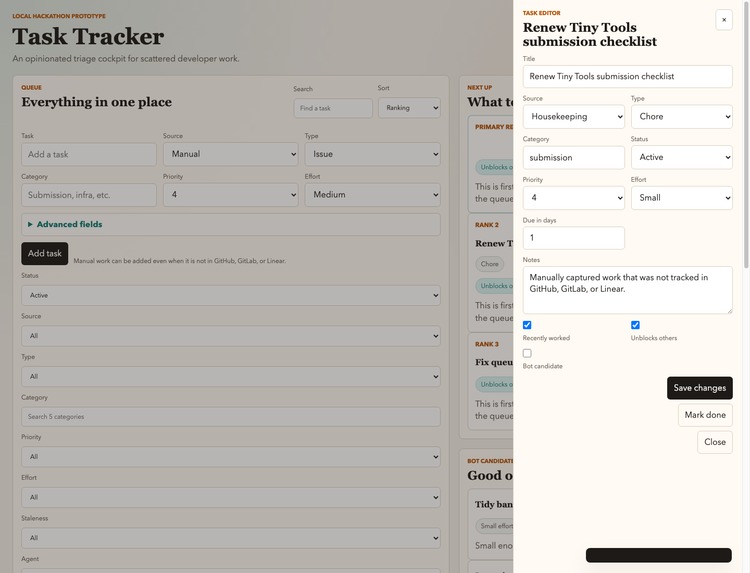Open the queue Source filter dropdown
The image size is (750, 573).
(231, 336)
